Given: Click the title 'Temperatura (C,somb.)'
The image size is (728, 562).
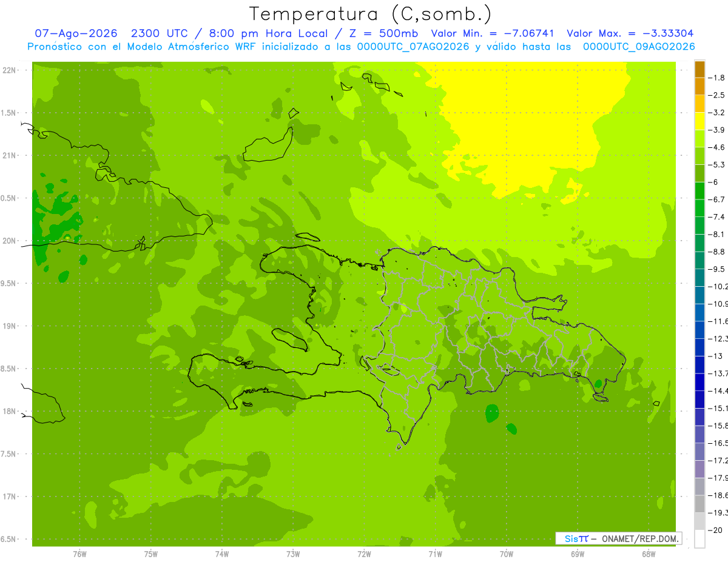Looking at the screenshot, I should (371, 14).
